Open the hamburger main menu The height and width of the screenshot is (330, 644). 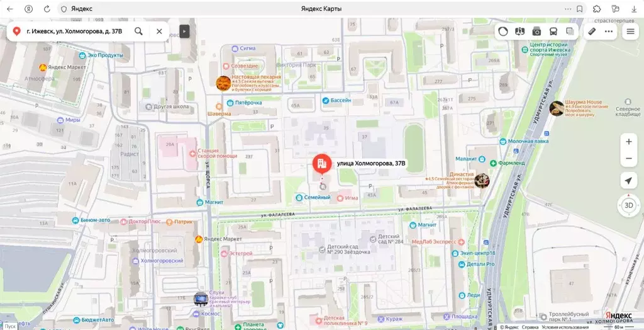coord(630,31)
